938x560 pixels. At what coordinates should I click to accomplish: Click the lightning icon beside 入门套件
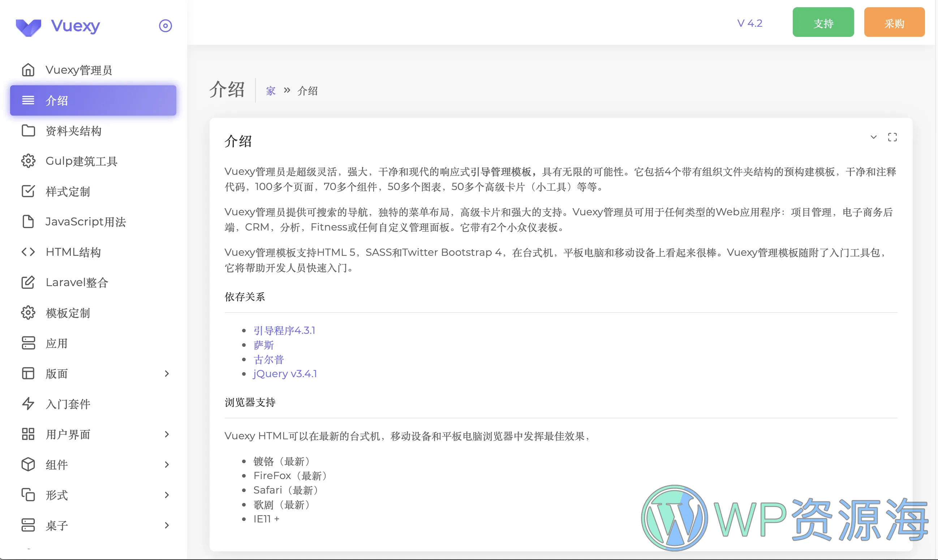click(x=28, y=404)
